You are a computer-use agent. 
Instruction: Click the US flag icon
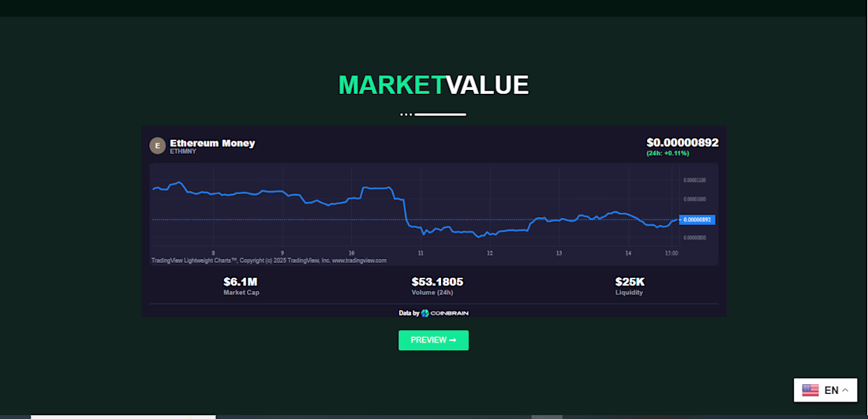(x=810, y=391)
